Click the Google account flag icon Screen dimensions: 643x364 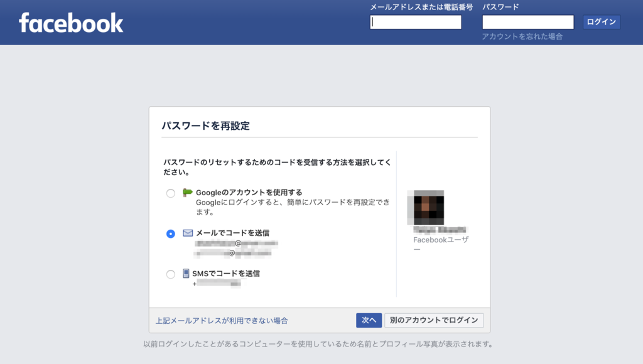(187, 192)
